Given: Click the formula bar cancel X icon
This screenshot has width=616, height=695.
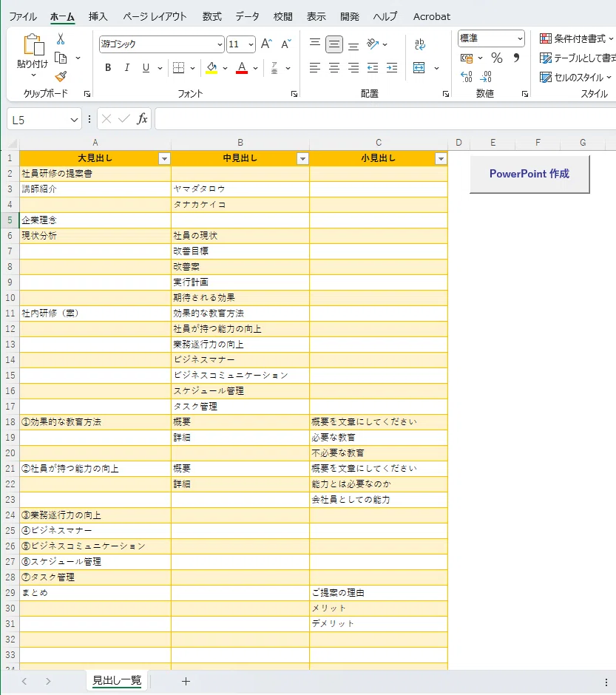Looking at the screenshot, I should coord(106,119).
